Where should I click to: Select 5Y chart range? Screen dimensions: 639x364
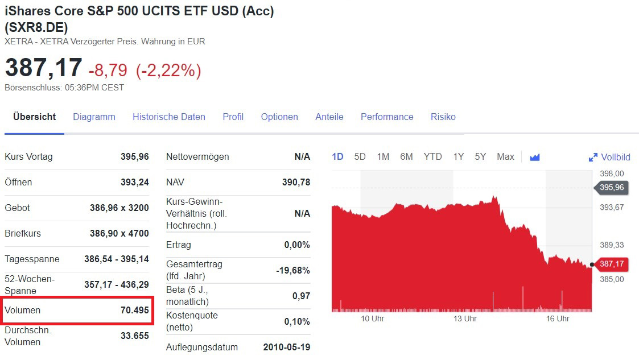tap(480, 156)
